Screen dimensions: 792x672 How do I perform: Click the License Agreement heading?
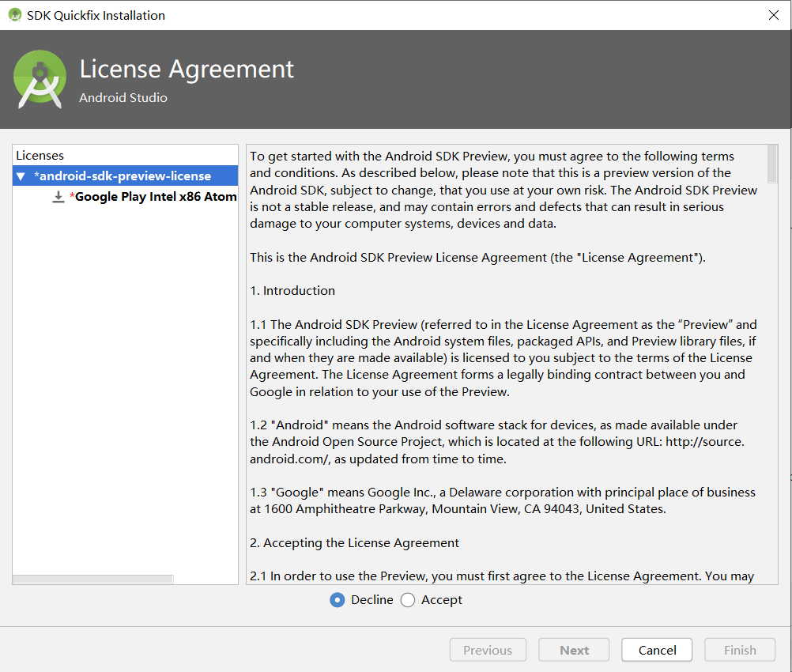coord(187,70)
